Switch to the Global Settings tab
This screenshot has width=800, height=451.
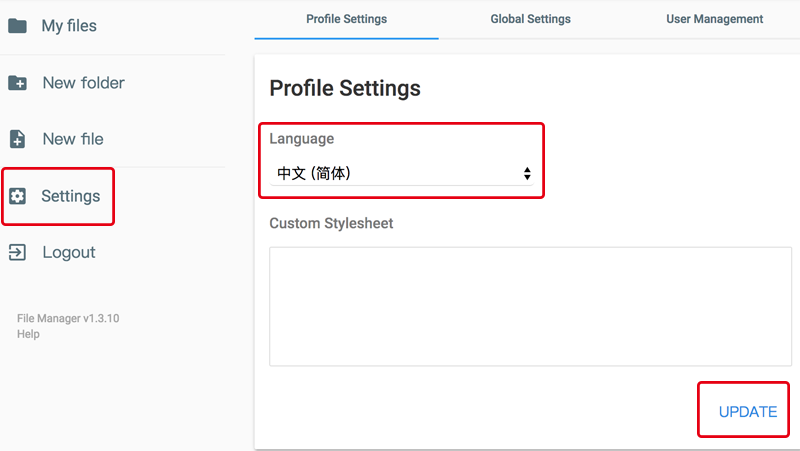530,19
